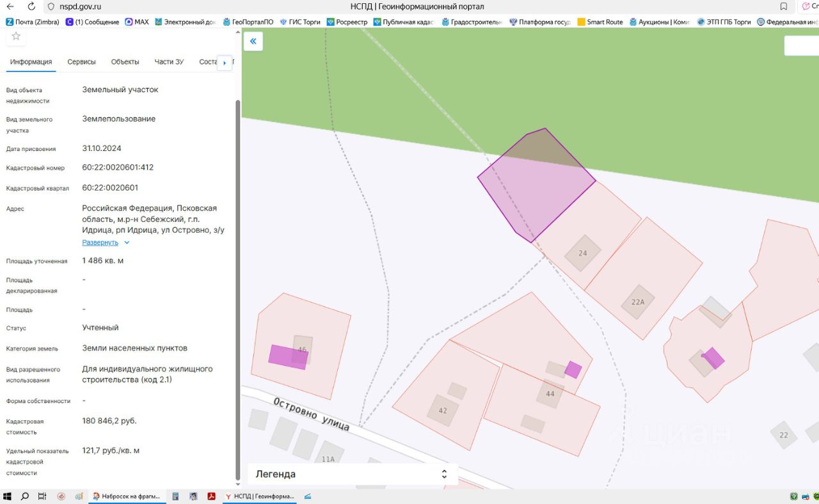The image size is (819, 504).
Task: Click the Земли населенных пунктов value
Action: [x=135, y=348]
